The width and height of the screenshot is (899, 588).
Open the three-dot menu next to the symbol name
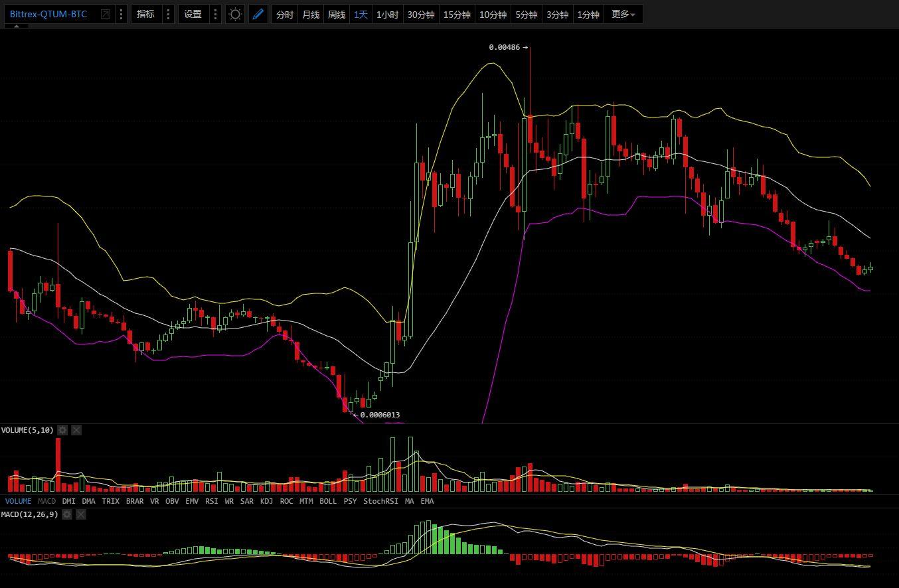[x=121, y=14]
